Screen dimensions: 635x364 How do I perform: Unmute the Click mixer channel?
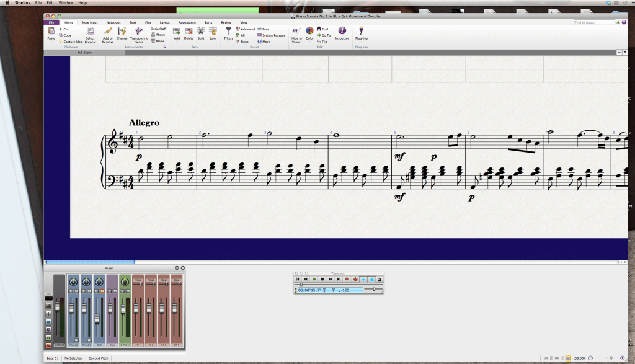tap(102, 291)
